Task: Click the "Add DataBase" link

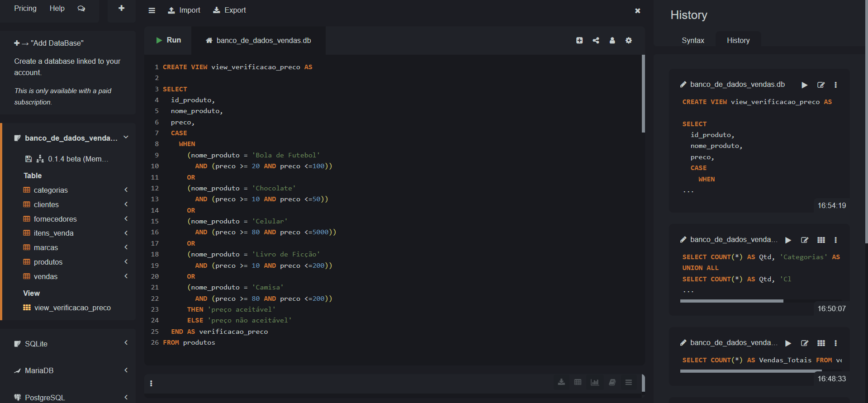Action: pyautogui.click(x=49, y=43)
